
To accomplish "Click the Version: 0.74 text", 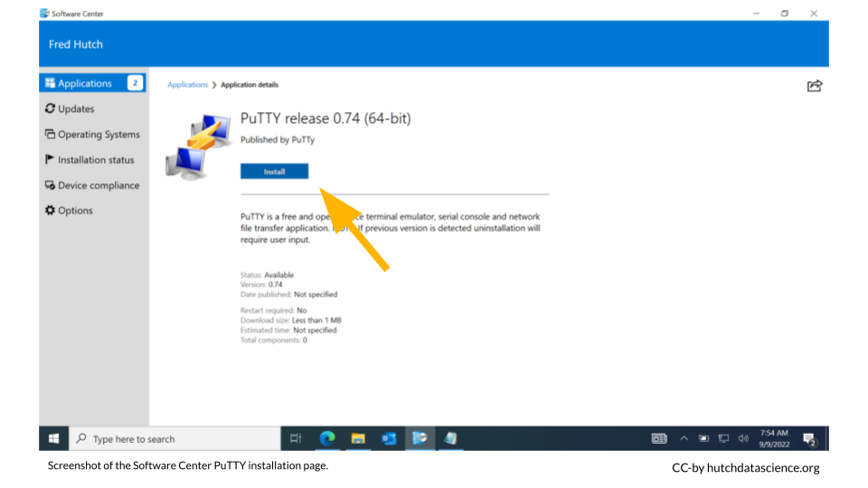I will tap(261, 285).
